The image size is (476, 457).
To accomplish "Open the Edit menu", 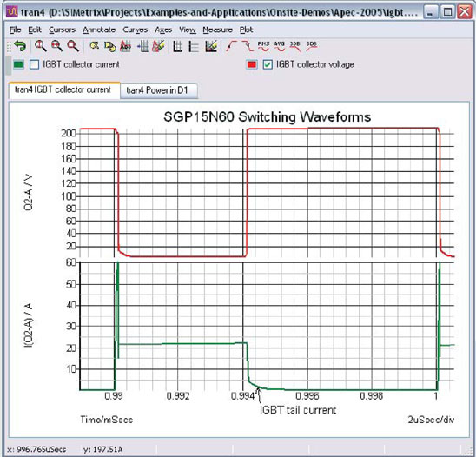I will coord(35,30).
